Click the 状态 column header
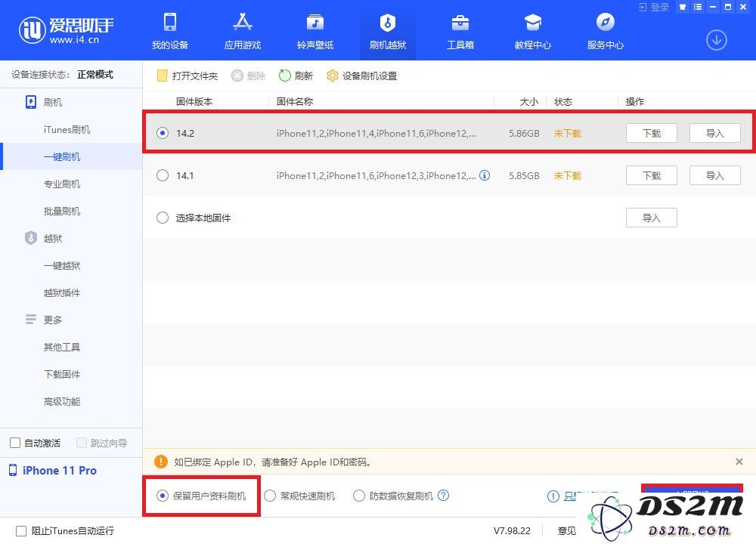The height and width of the screenshot is (544, 756). tap(563, 102)
